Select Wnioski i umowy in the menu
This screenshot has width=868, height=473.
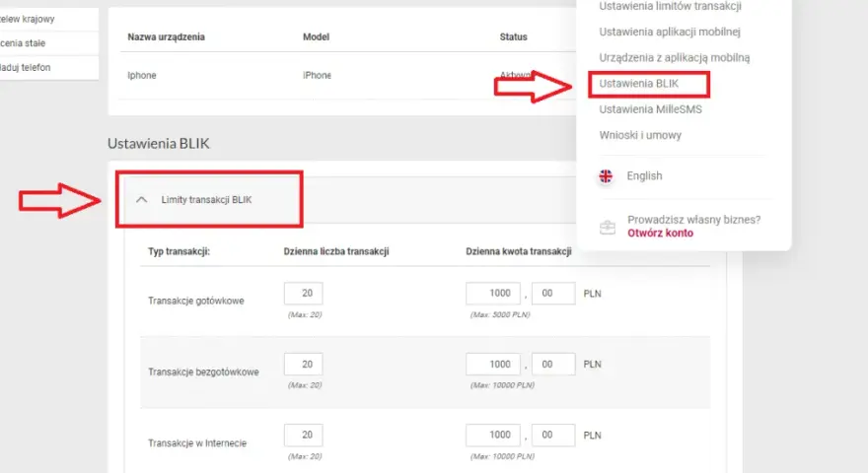(x=640, y=135)
